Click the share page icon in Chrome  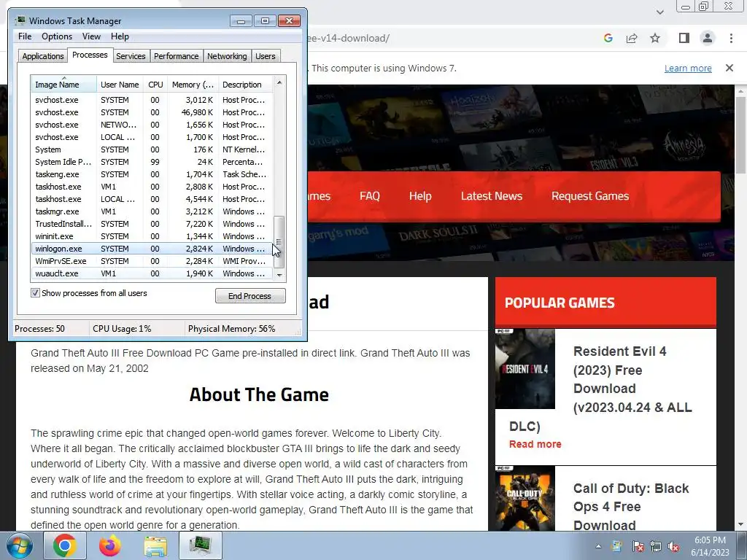point(632,38)
